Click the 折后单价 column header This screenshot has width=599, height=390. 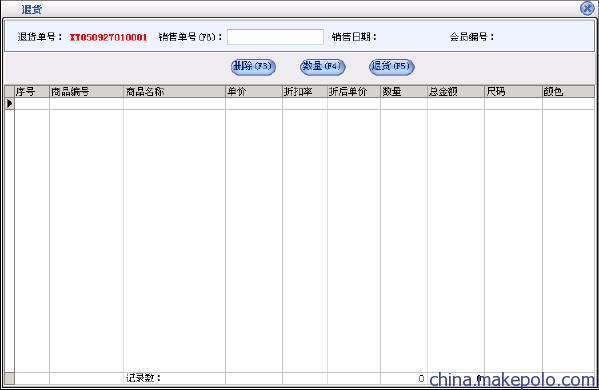point(354,92)
